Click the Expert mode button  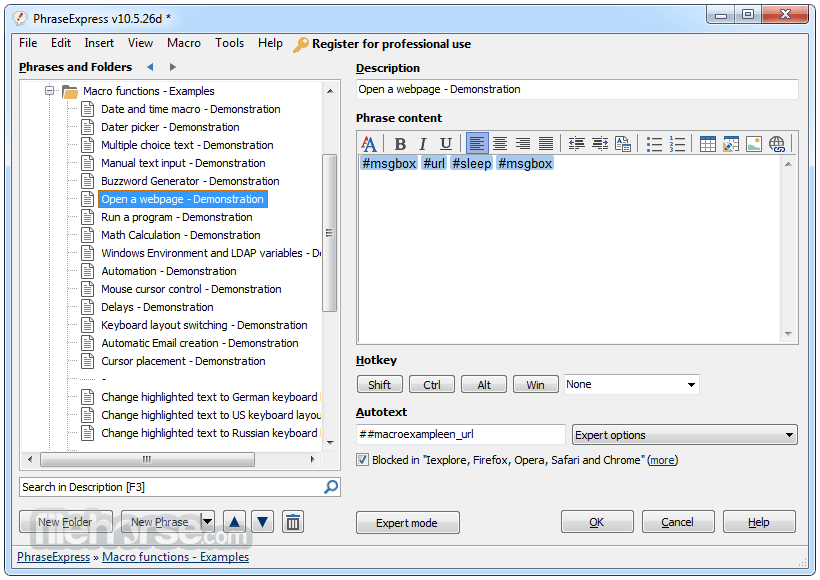[407, 522]
